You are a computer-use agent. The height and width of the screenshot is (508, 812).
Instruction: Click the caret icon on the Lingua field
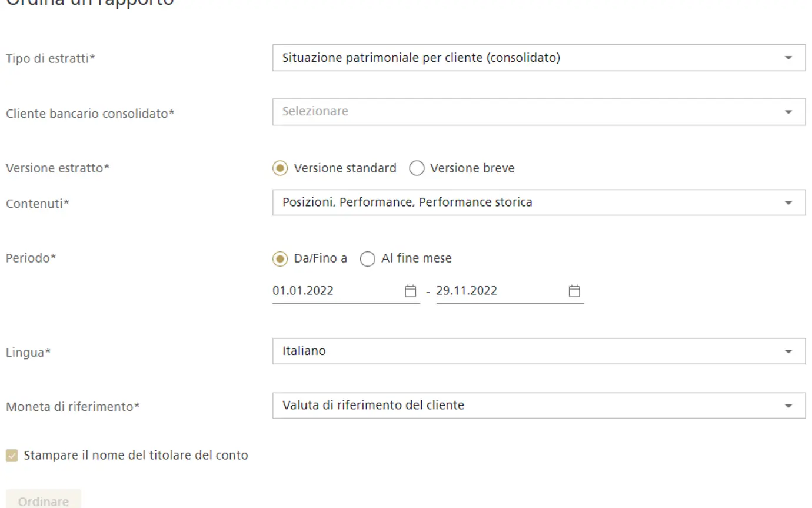(788, 351)
